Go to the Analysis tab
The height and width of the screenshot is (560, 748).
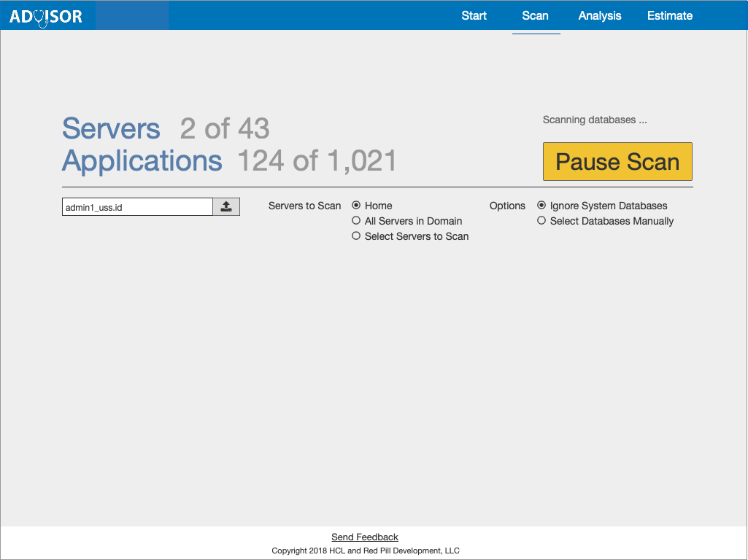[600, 16]
